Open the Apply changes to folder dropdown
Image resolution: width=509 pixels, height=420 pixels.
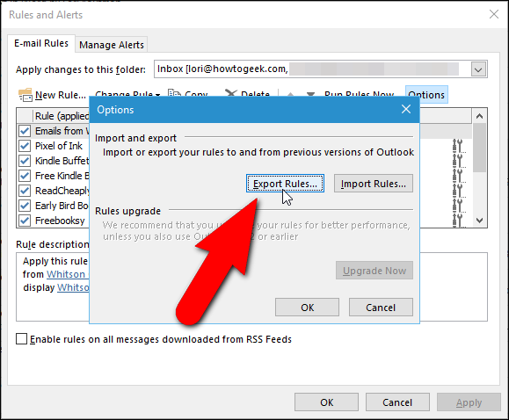[x=478, y=69]
